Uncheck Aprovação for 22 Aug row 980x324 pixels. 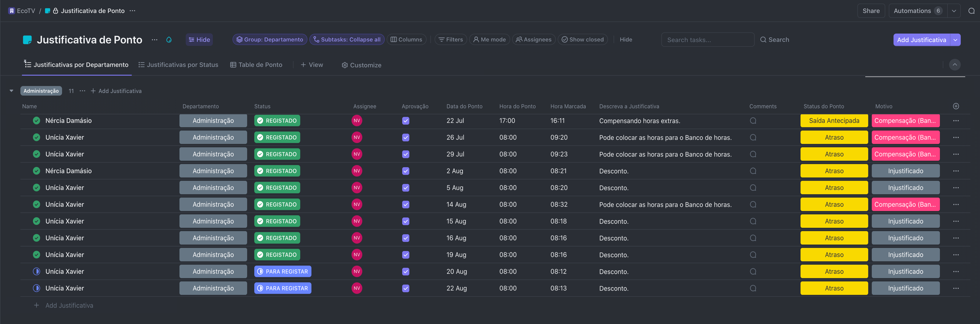pos(406,288)
